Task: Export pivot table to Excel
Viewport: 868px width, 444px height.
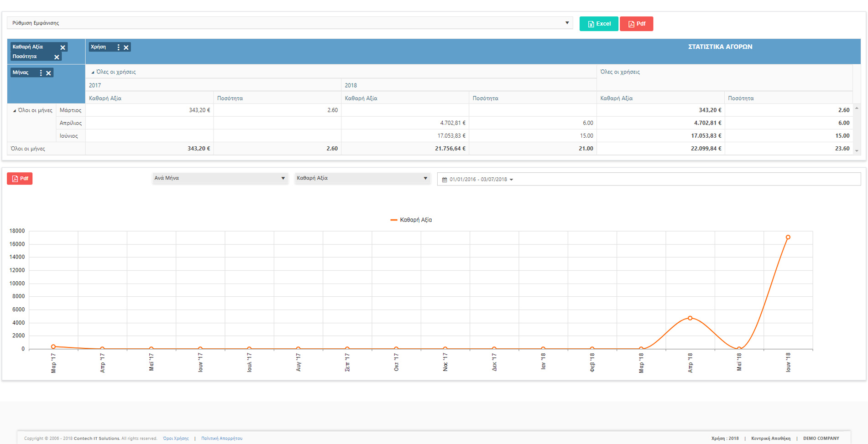Action: (x=599, y=24)
